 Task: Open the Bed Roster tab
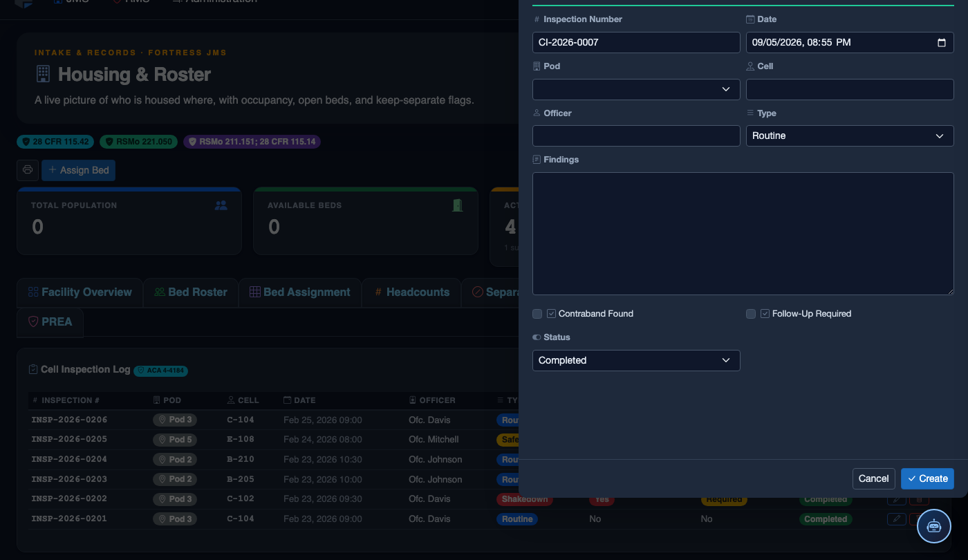point(190,292)
